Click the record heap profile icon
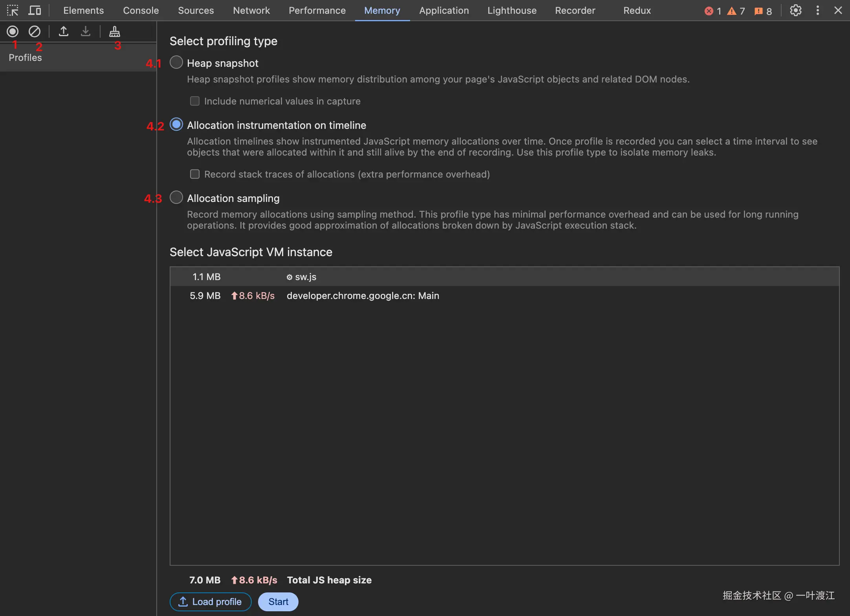Image resolution: width=850 pixels, height=616 pixels. [13, 31]
